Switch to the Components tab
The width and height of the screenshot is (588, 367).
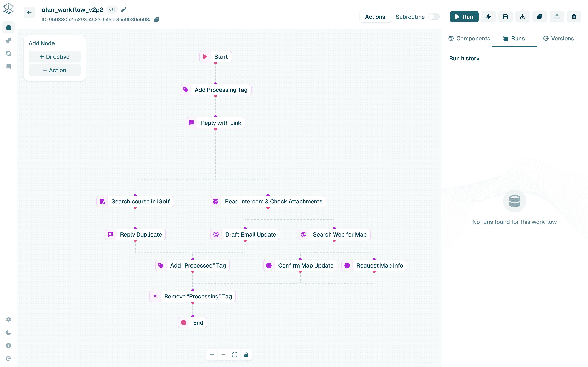(469, 38)
